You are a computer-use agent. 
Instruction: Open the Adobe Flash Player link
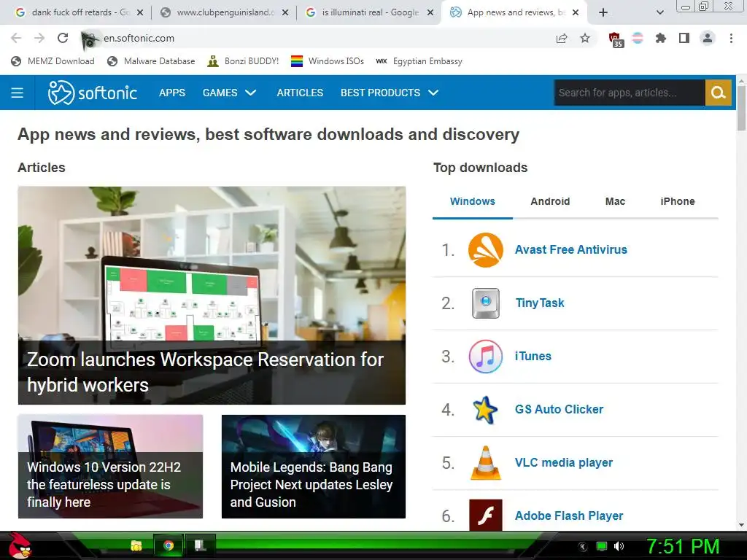pyautogui.click(x=569, y=516)
